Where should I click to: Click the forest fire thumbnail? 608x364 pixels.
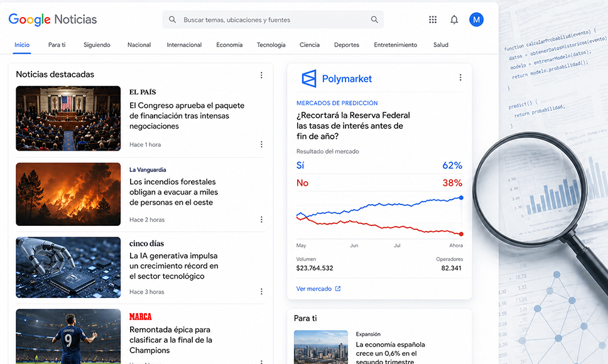point(68,194)
